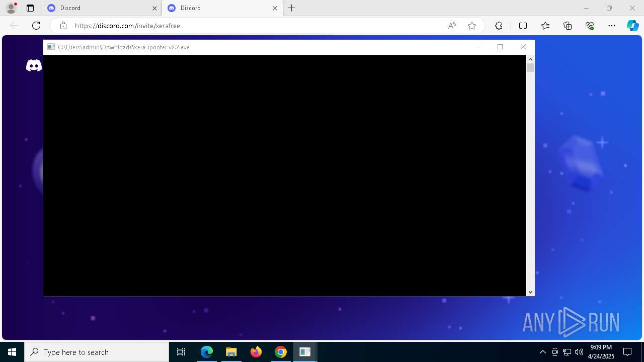Open the network status tray icon
Viewport: 644px width, 362px height.
pos(567,352)
